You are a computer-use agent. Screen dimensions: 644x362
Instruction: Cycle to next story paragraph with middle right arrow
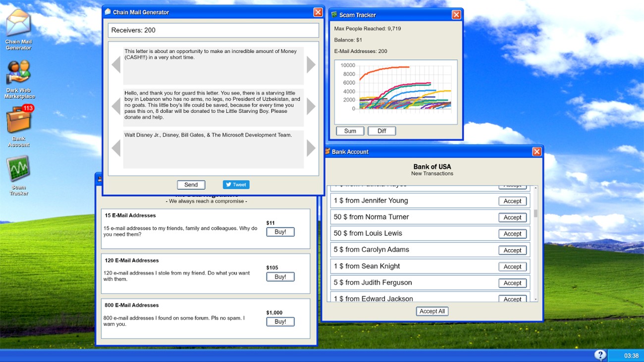[x=311, y=106]
